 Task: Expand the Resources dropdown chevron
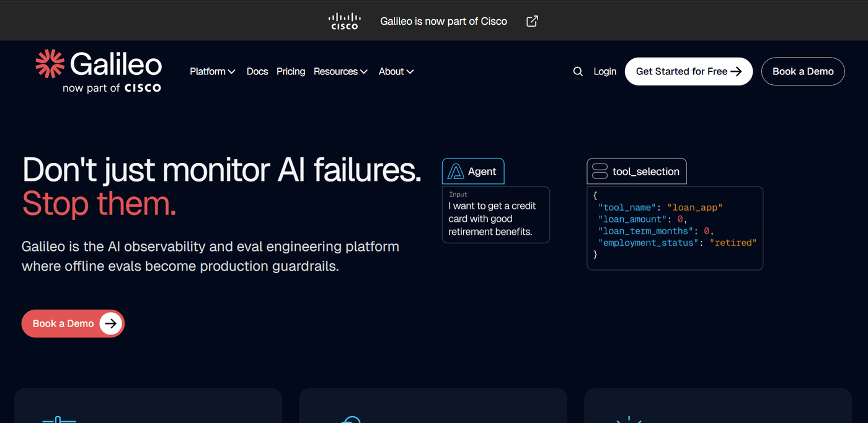coord(364,72)
